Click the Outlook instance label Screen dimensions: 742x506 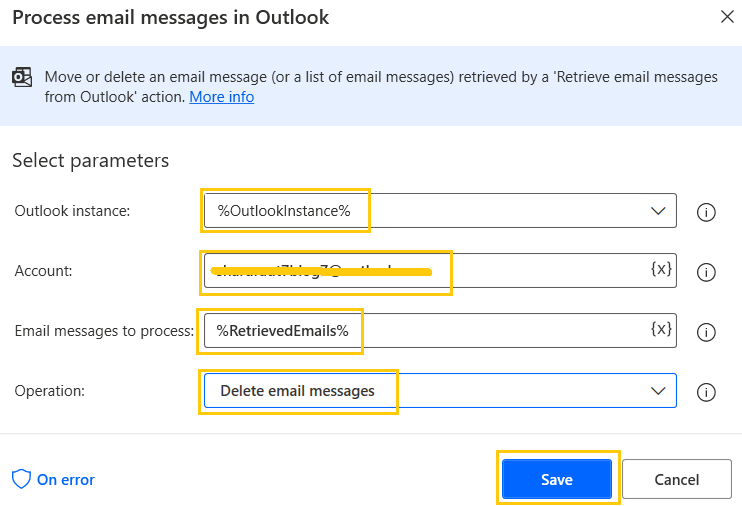coord(72,211)
